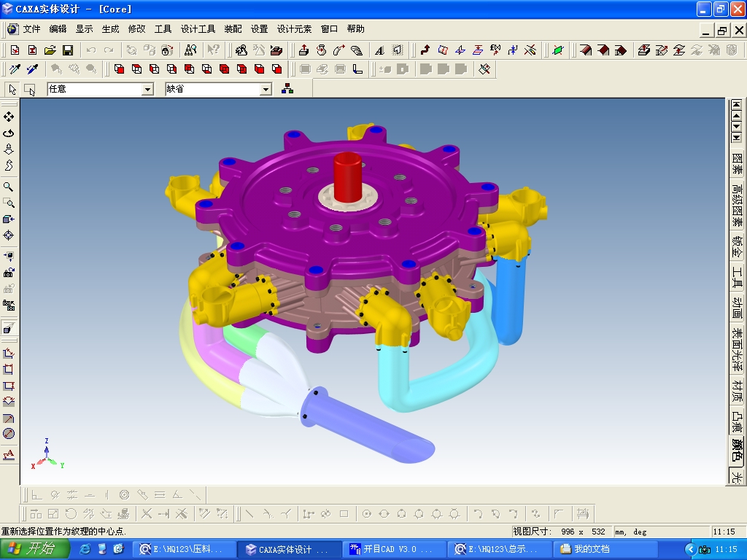Click the spin feature vase icon
The image size is (747, 560).
pyautogui.click(x=321, y=50)
